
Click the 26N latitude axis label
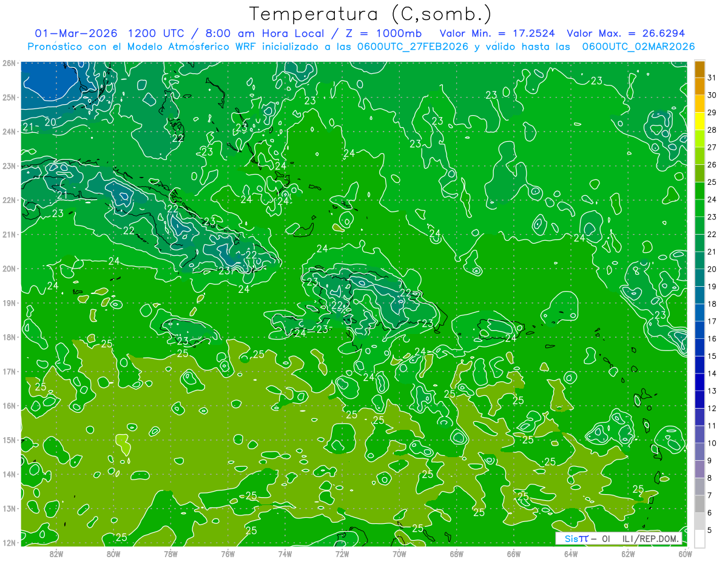9,63
